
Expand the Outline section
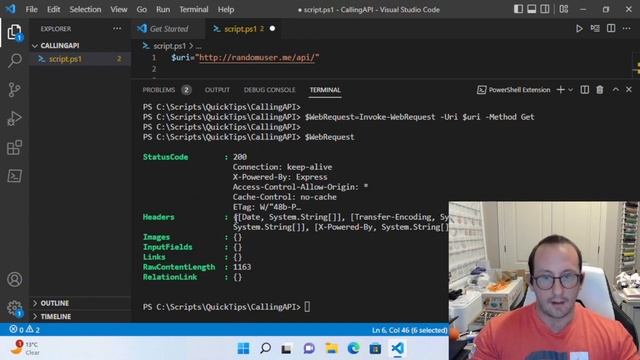tap(80, 303)
